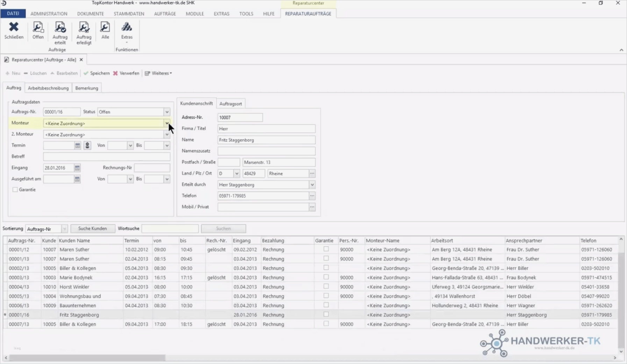
Task: Discard changes with Verwerfen
Action: (126, 73)
